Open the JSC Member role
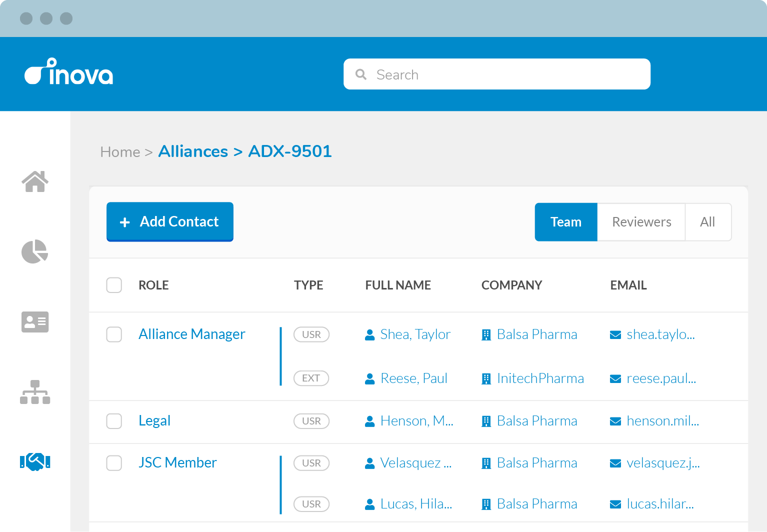This screenshot has height=532, width=767. click(x=177, y=462)
